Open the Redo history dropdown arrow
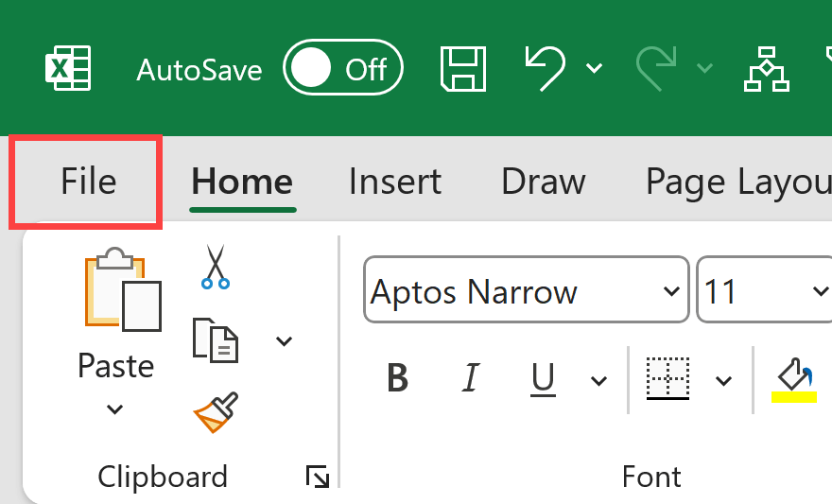Screen dimensions: 832x504 point(705,68)
